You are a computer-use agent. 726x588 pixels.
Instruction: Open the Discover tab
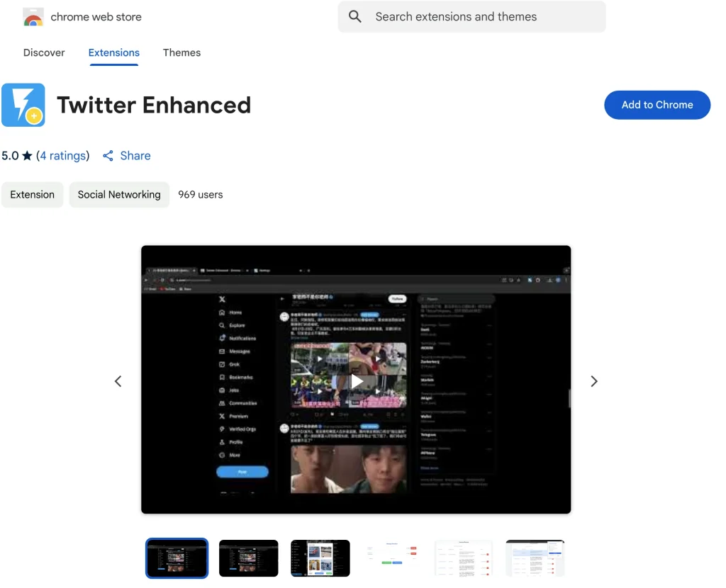click(x=44, y=52)
